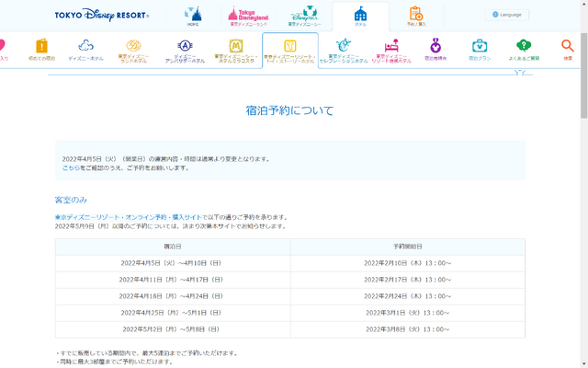
Task: Switch to the Toy Story Hotel tab
Action: point(290,50)
